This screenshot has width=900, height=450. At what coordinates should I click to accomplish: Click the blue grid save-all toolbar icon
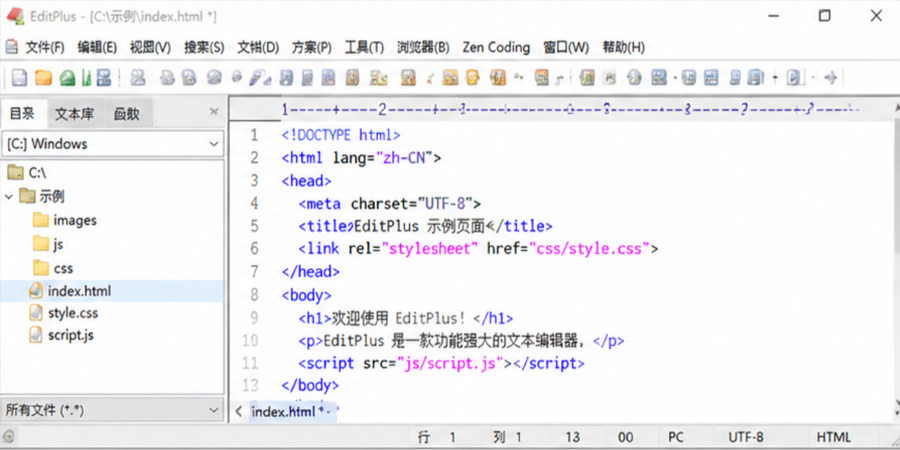tap(104, 77)
